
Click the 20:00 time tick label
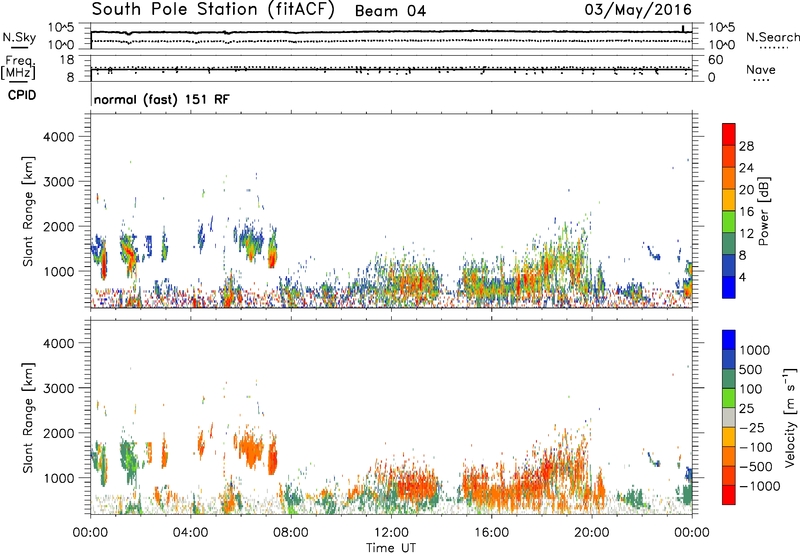tap(592, 533)
